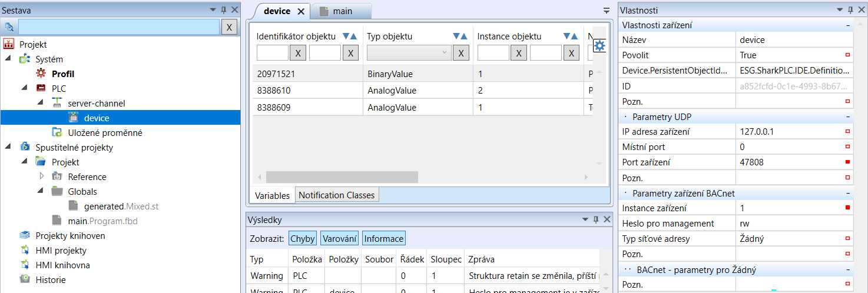Pin the Výsledky panel
This screenshot has width=868, height=293.
[x=596, y=220]
